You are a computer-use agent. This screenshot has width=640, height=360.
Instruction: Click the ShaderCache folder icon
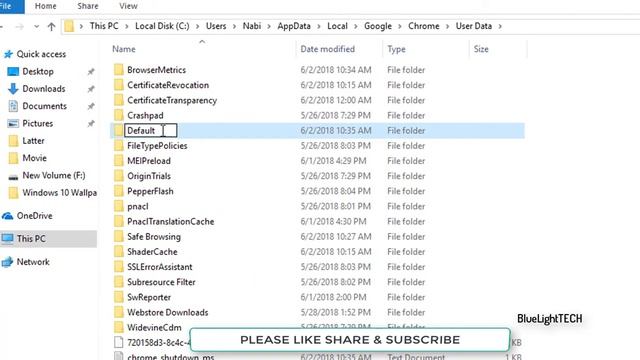pos(118,251)
